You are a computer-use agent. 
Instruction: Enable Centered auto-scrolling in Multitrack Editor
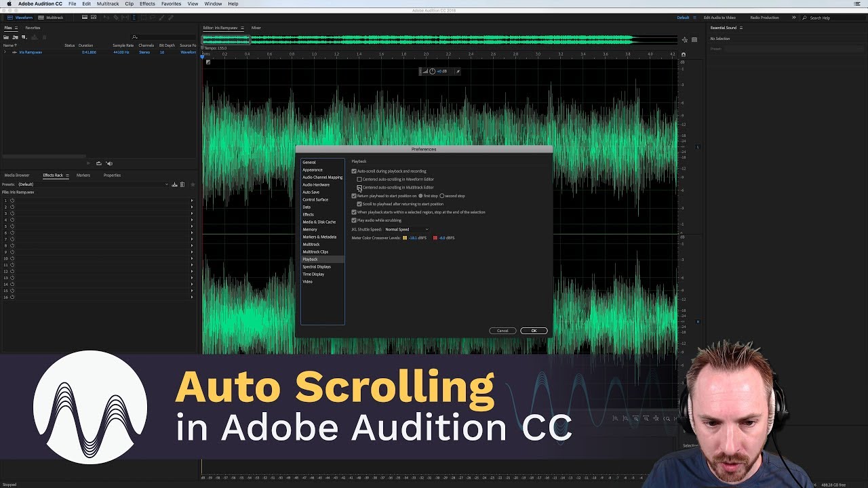coord(359,187)
